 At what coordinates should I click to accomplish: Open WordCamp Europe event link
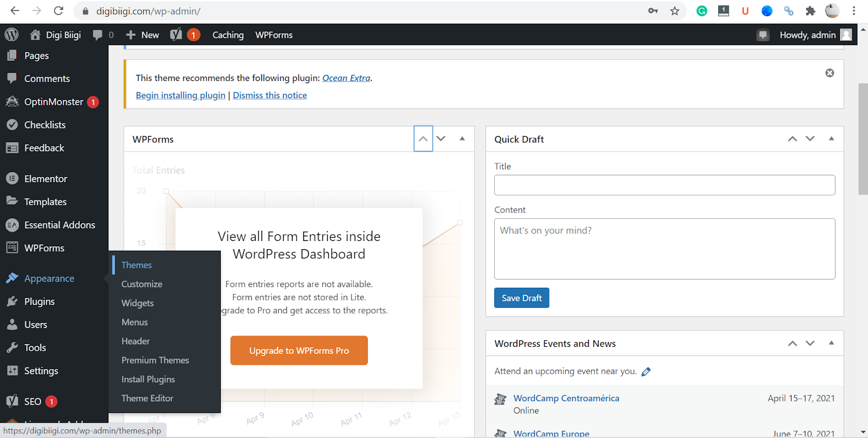click(x=551, y=433)
